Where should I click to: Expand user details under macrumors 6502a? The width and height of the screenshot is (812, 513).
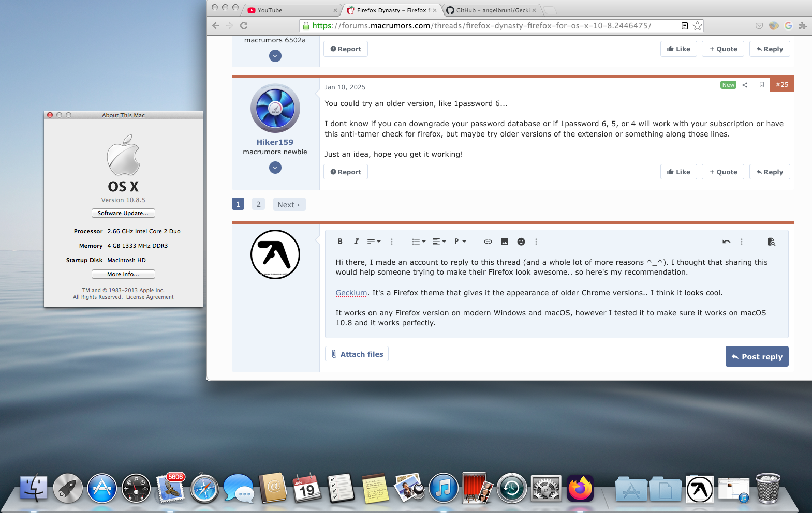pyautogui.click(x=275, y=56)
